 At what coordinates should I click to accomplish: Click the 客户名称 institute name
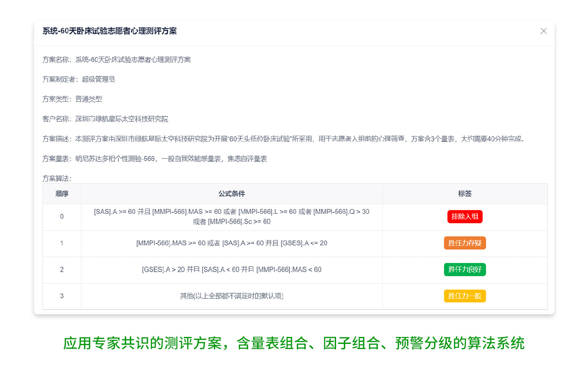point(121,119)
